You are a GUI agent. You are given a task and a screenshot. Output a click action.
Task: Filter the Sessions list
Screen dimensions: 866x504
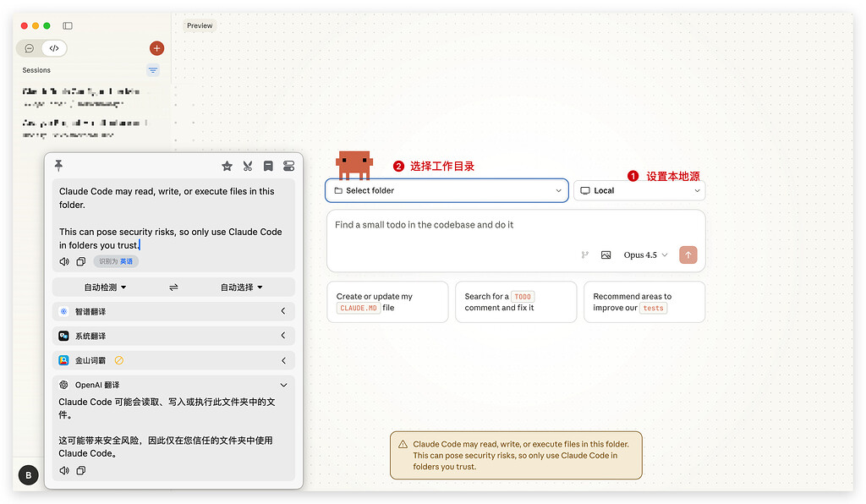coord(153,70)
